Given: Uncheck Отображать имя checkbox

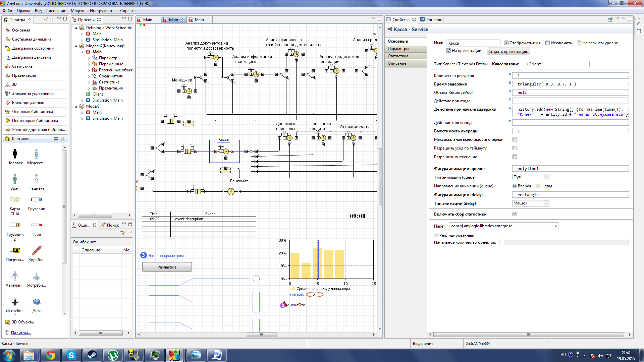Looking at the screenshot, I should [506, 43].
